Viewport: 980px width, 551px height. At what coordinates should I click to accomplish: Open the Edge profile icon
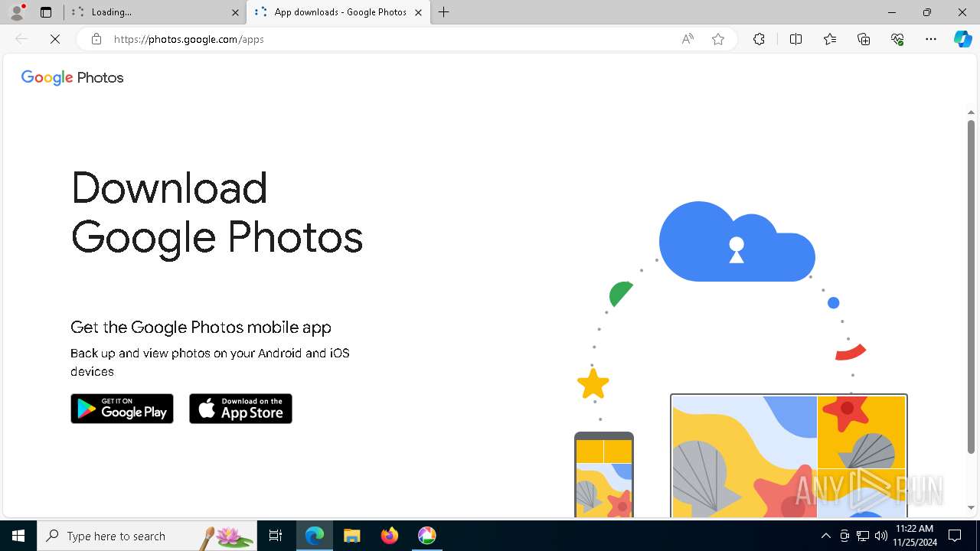17,12
